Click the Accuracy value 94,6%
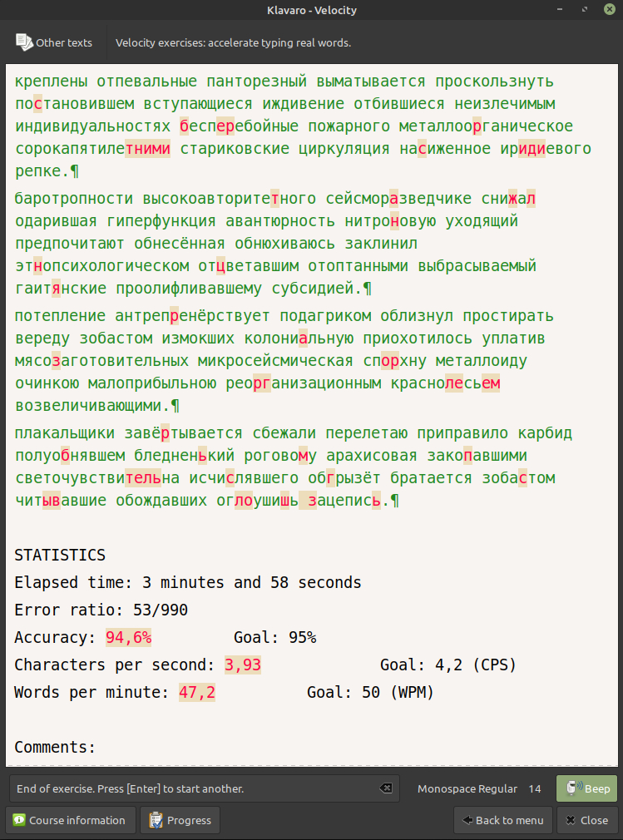This screenshot has width=623, height=840. coord(128,638)
